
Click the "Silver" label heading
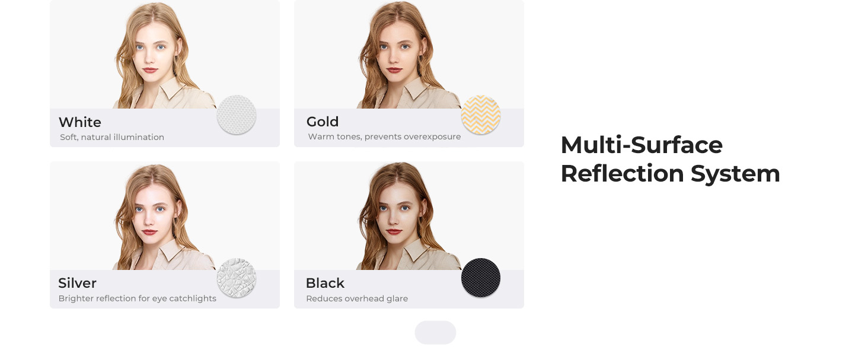pos(78,284)
